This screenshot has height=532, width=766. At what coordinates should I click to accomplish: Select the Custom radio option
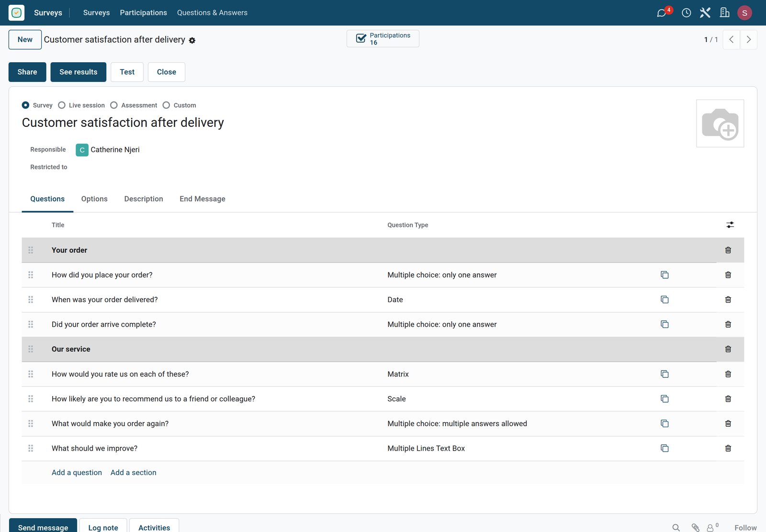coord(166,105)
